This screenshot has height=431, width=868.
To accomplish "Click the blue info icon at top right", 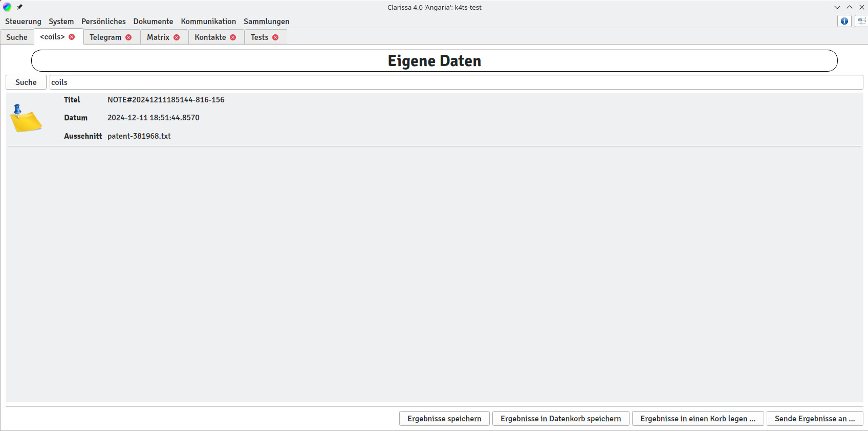I will [x=844, y=21].
